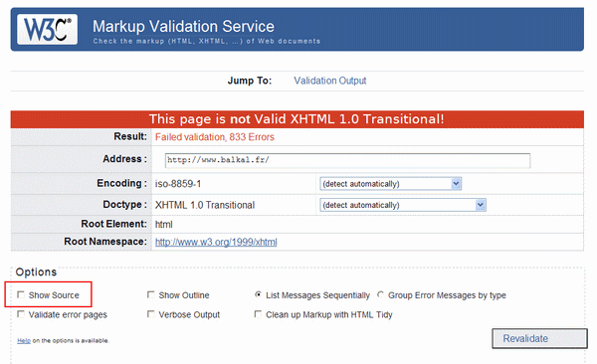Open the Root Namespace xhtml link

coord(216,242)
